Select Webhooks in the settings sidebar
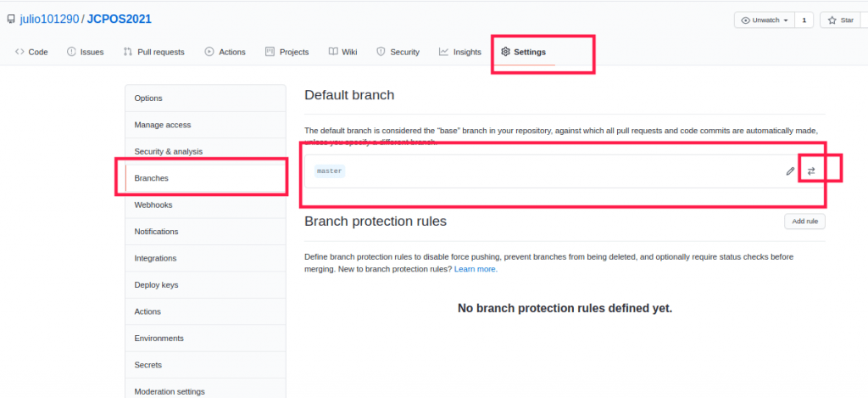 coord(153,205)
